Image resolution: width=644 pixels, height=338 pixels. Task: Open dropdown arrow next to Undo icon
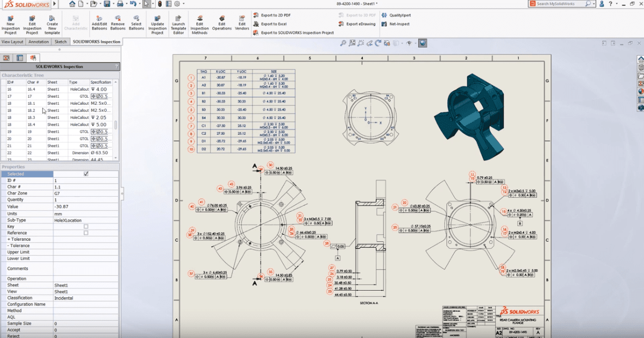point(139,4)
